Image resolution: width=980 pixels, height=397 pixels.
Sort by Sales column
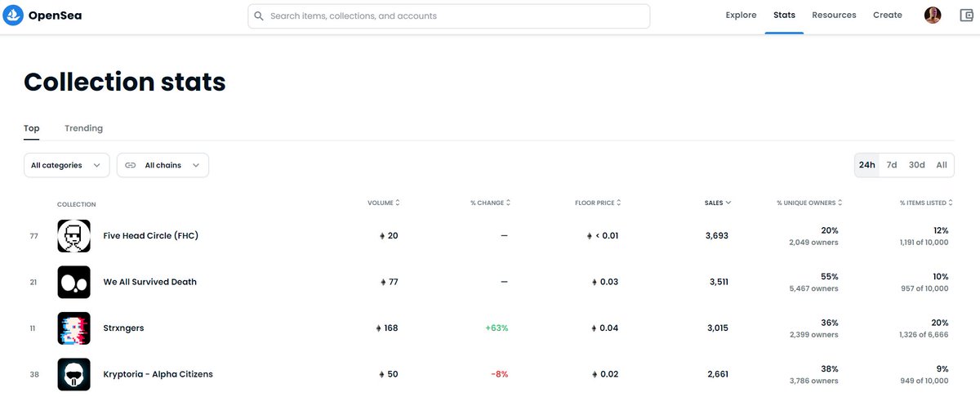click(x=717, y=203)
